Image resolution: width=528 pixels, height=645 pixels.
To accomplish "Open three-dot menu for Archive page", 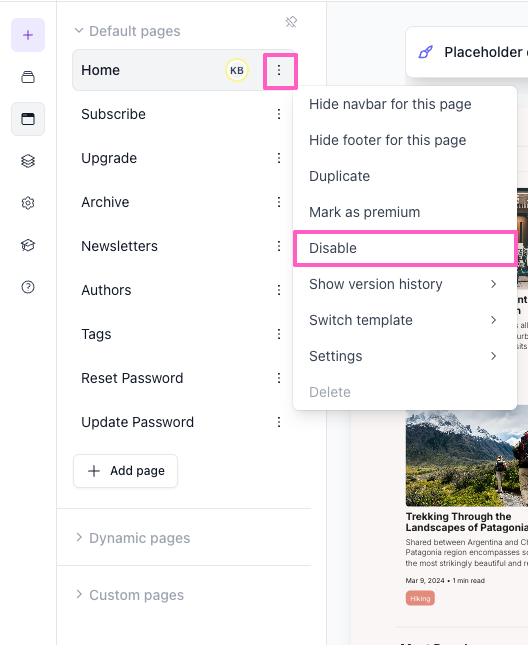I will 279,202.
